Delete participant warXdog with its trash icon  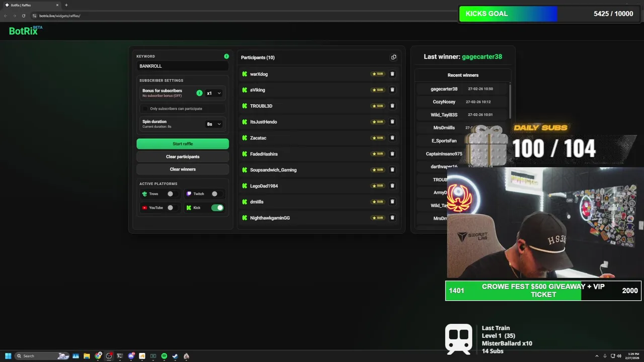(392, 74)
